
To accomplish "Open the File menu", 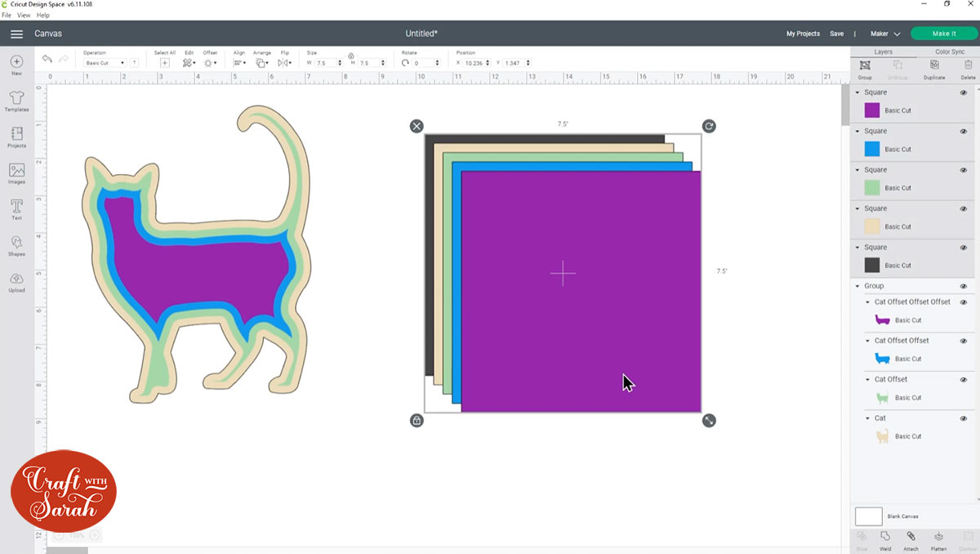I will point(7,15).
